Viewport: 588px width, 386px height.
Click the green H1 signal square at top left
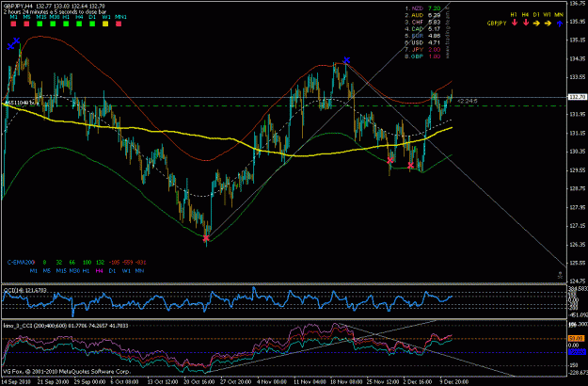(66, 24)
